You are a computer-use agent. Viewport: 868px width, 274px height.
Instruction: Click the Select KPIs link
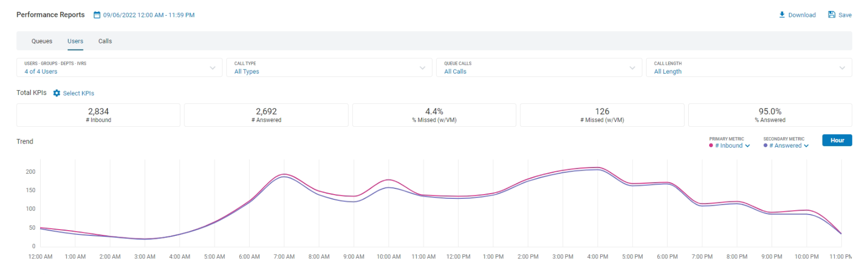78,93
